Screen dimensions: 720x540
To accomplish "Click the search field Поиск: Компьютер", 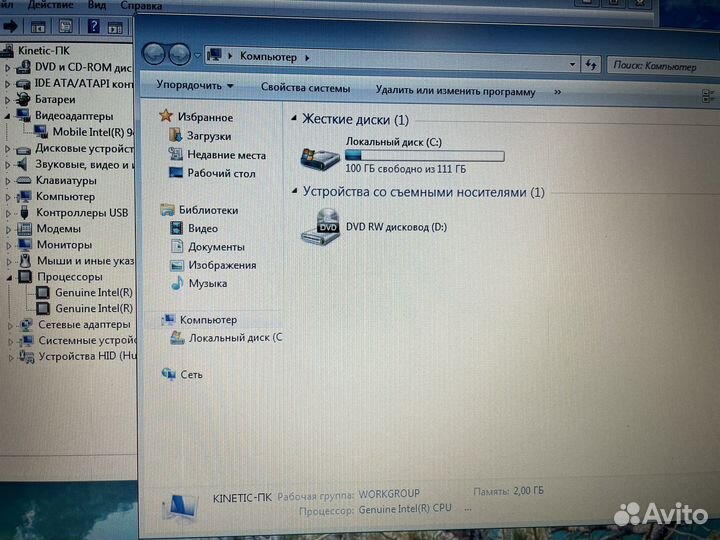I will 663,67.
